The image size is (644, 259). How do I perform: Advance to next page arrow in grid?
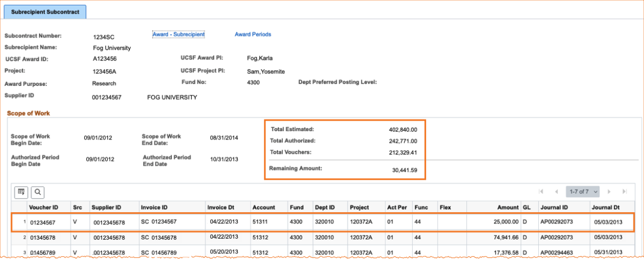click(609, 192)
